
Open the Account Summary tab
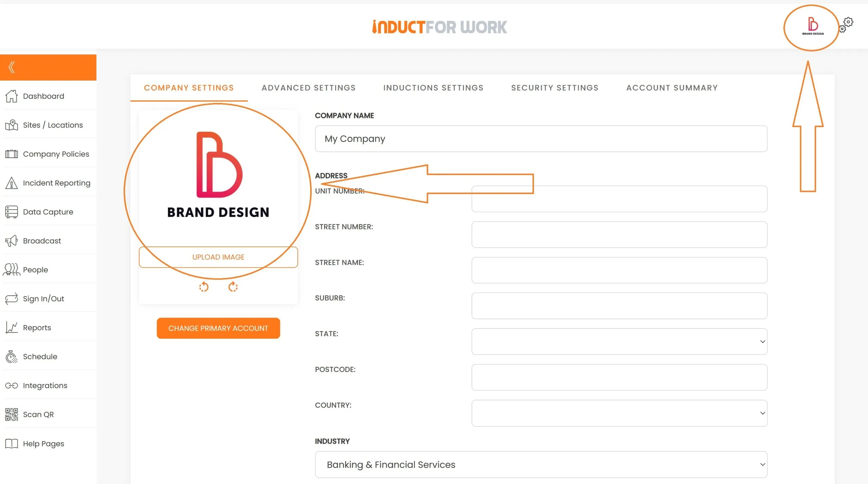[x=672, y=88]
